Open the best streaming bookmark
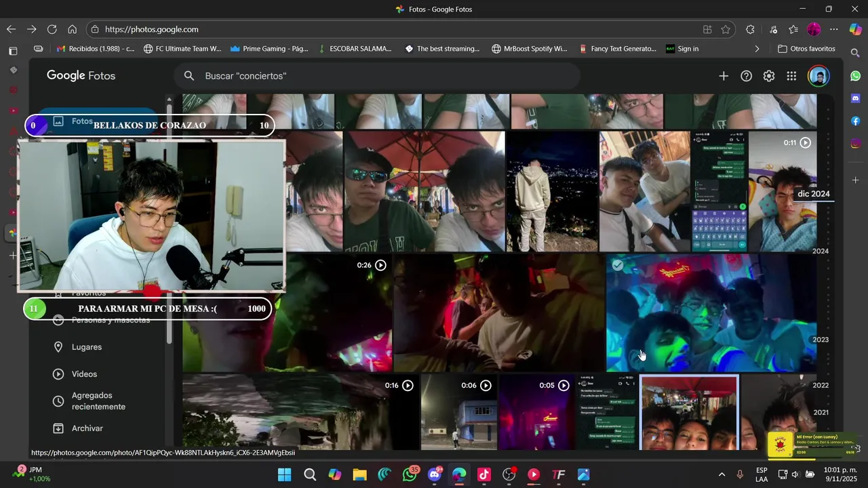Image resolution: width=868 pixels, height=488 pixels. [x=442, y=49]
